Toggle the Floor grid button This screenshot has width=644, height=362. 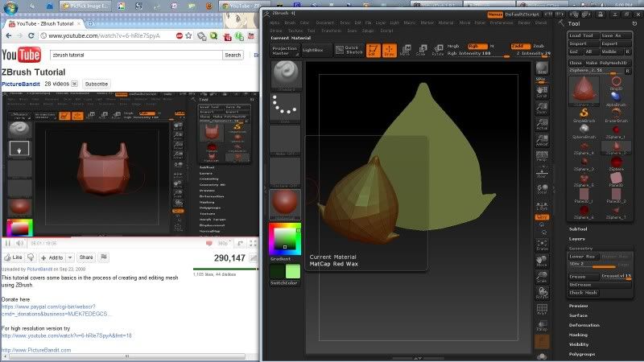[542, 172]
